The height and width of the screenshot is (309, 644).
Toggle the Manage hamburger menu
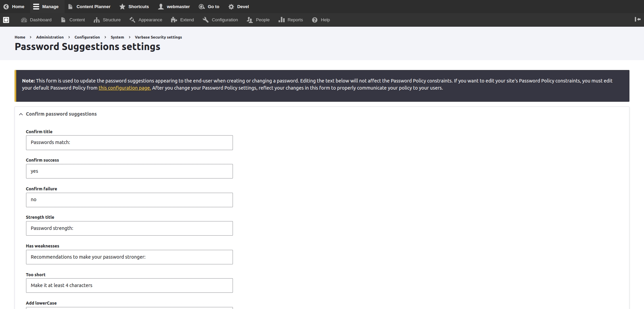click(36, 7)
